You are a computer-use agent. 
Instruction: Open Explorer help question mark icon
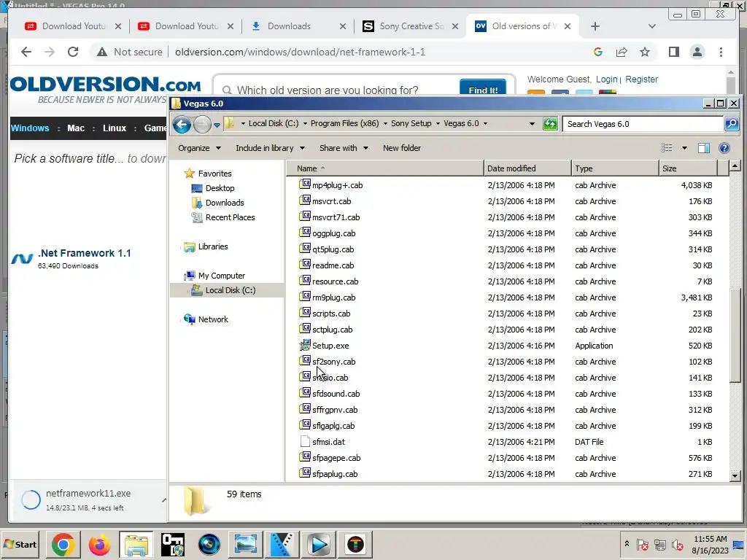(x=724, y=148)
